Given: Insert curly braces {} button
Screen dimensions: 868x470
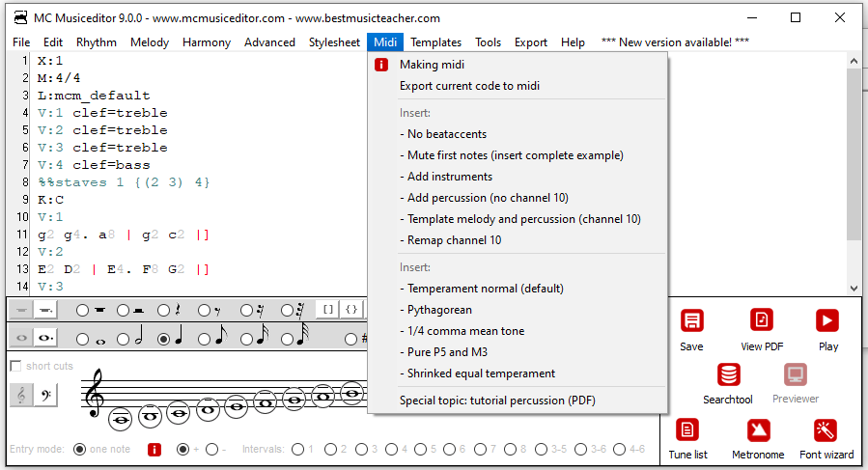Looking at the screenshot, I should (351, 310).
